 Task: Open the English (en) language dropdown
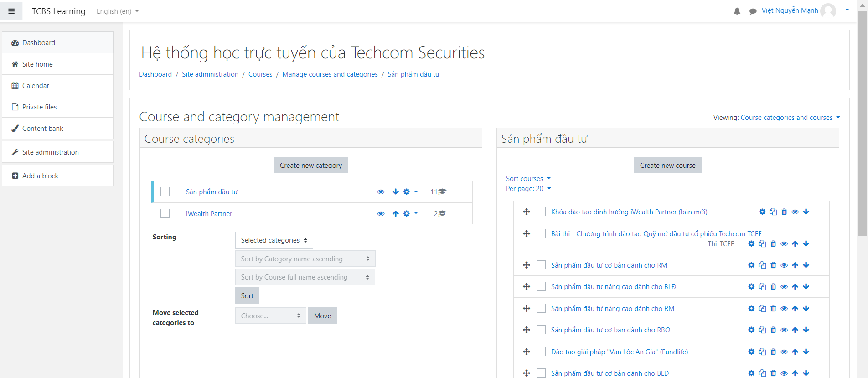[x=118, y=11]
